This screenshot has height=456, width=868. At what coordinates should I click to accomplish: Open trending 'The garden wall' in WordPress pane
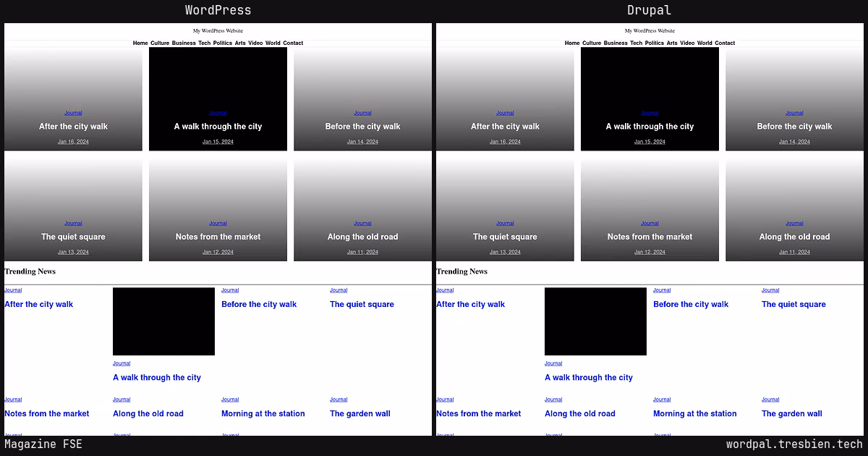(360, 414)
